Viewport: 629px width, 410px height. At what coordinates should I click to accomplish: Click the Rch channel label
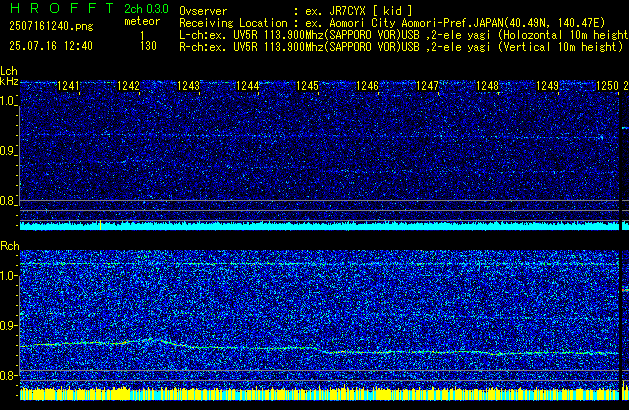point(10,246)
